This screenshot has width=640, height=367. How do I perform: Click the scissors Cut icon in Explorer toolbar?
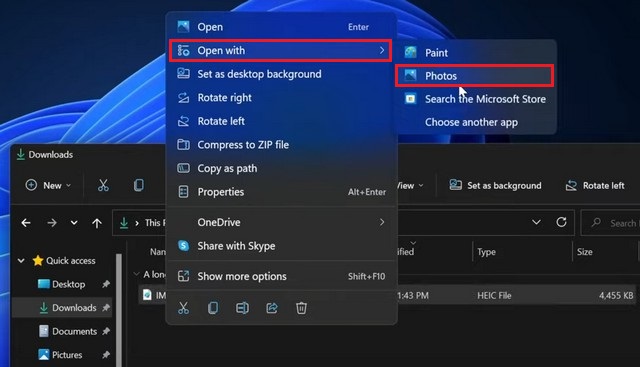pyautogui.click(x=103, y=185)
